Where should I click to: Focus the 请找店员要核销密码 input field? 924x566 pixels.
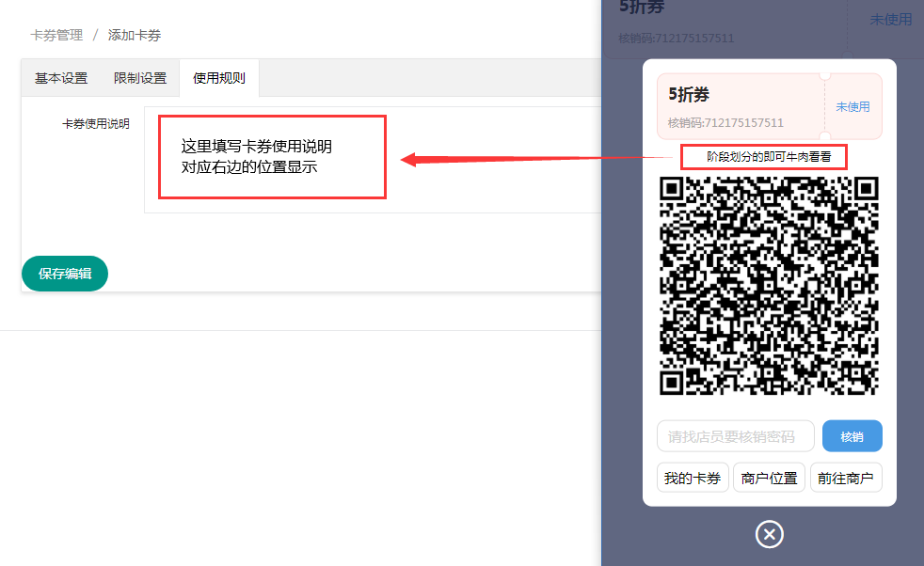736,436
